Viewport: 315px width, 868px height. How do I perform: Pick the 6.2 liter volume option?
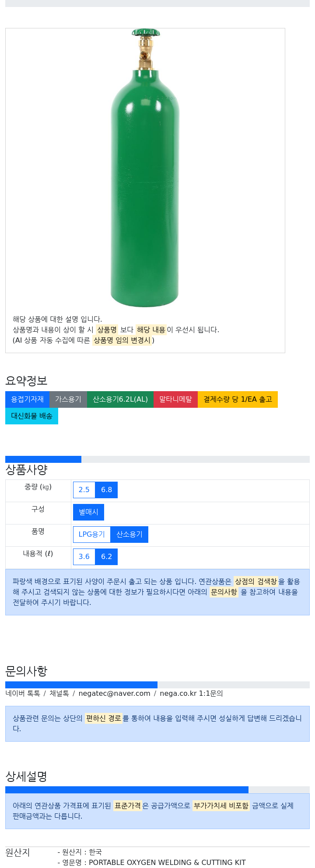point(106,557)
